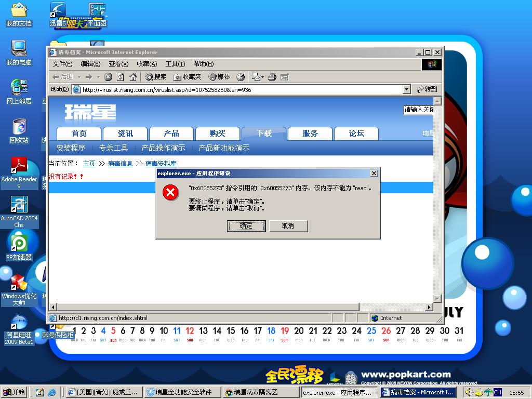532x399 pixels.
Task: Click the CH language indicator in tray
Action: tap(497, 392)
